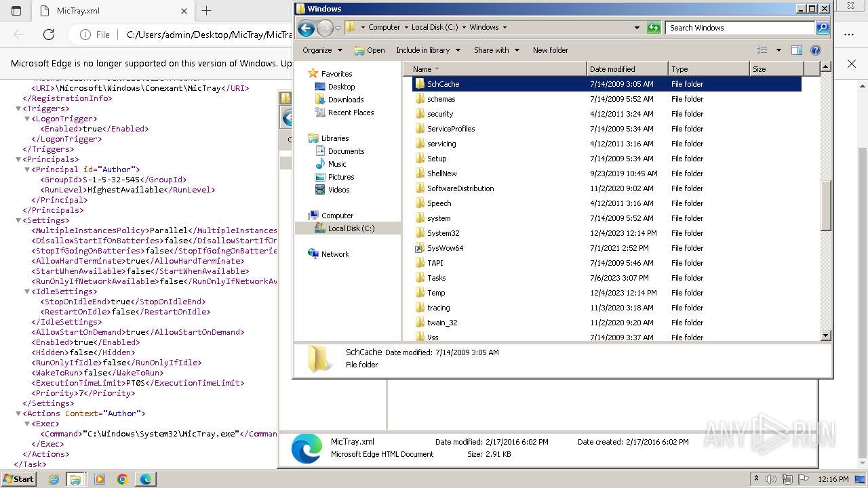Expand the address bar history dropdown

(x=637, y=28)
